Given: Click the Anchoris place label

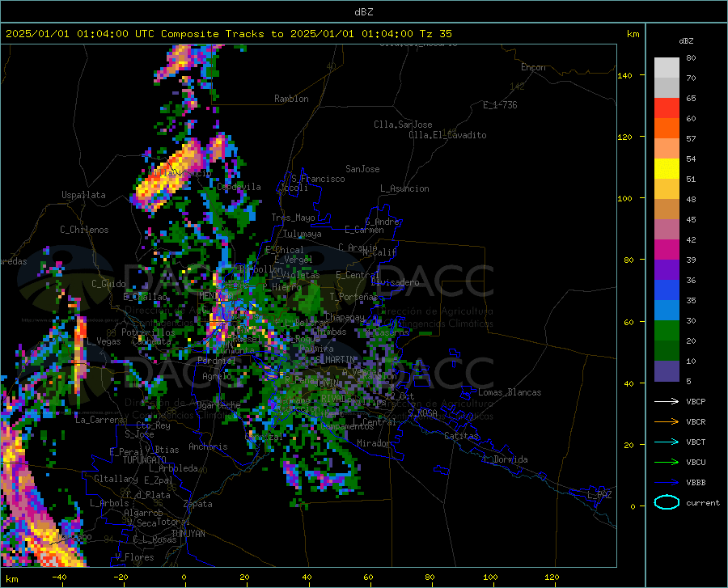Looking at the screenshot, I should point(208,446).
